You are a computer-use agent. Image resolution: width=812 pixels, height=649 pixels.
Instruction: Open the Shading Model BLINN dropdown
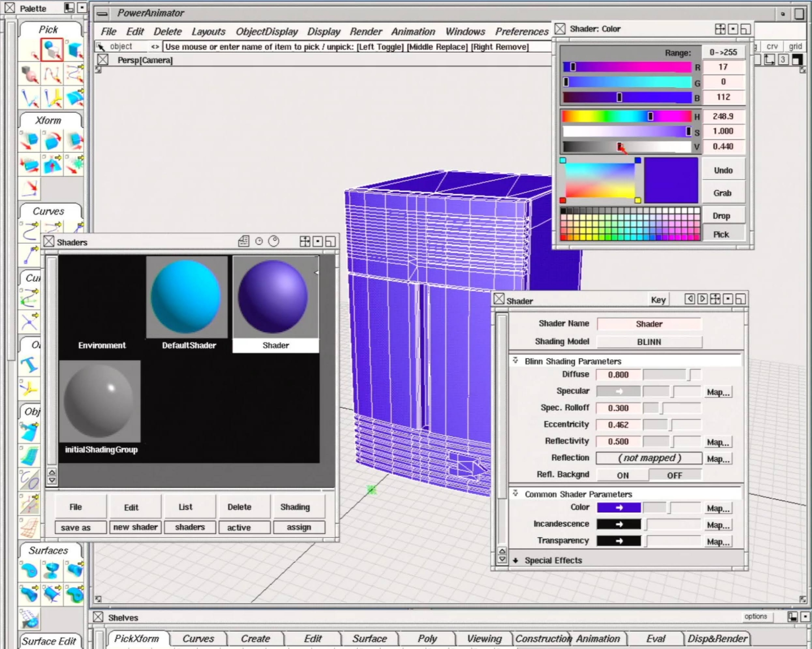tap(649, 342)
